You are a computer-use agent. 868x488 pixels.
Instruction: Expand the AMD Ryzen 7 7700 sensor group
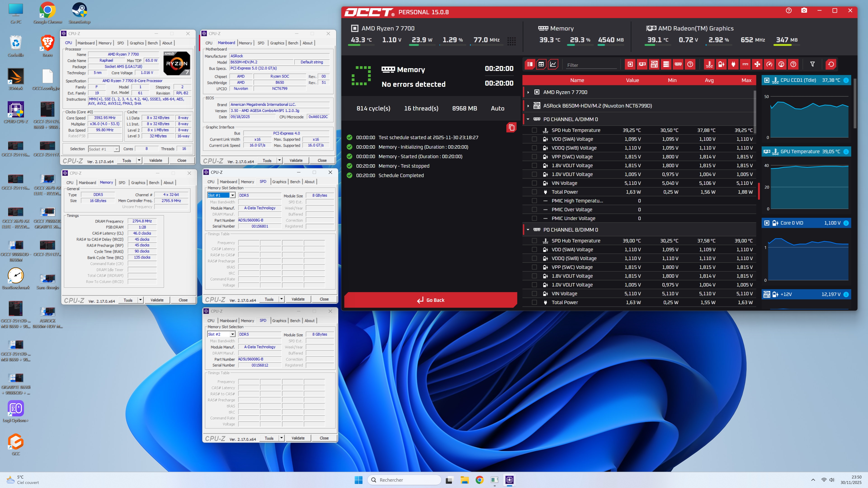[528, 92]
